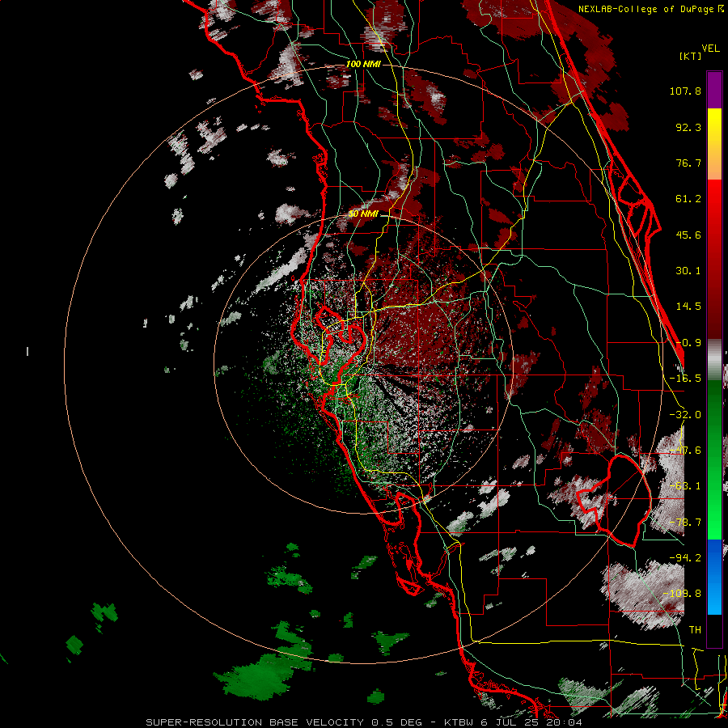Click the -16.5 value on velocity scale
Screen dimensions: 728x728
pyautogui.click(x=685, y=379)
